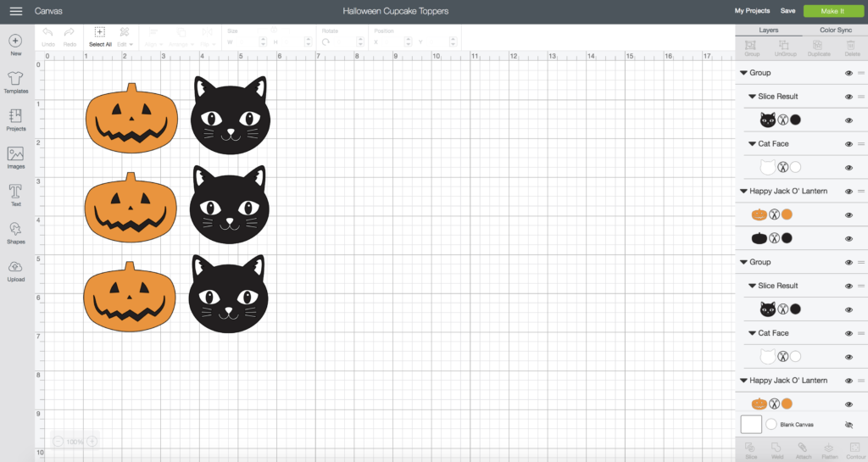This screenshot has width=868, height=462.
Task: Toggle Blank Canvas visibility eye
Action: (x=849, y=425)
